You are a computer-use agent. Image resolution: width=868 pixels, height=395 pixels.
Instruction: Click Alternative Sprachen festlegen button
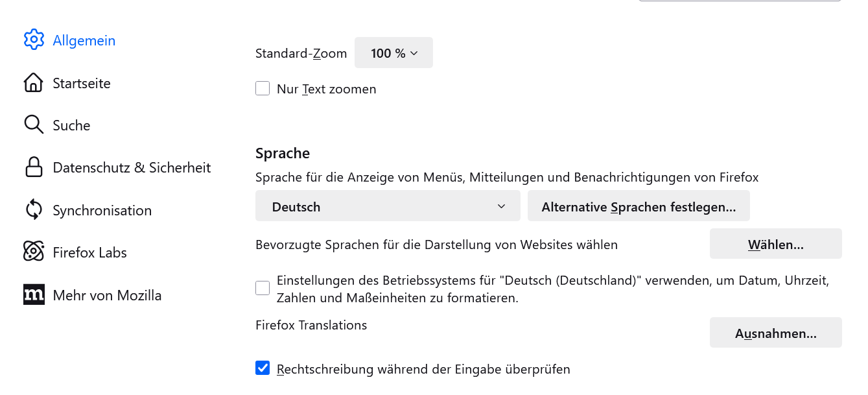coord(639,206)
